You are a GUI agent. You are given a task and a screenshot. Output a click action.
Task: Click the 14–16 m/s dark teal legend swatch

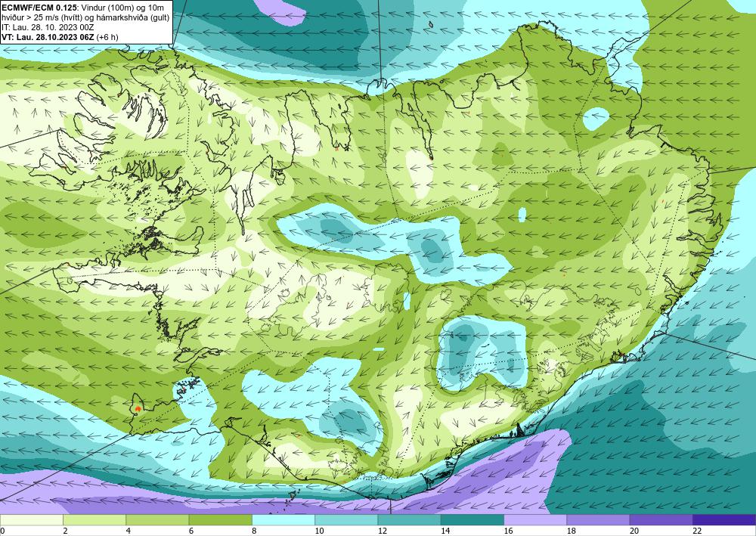[472, 520]
